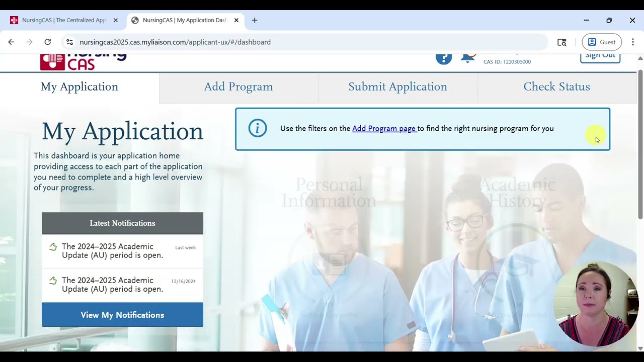The width and height of the screenshot is (644, 362).
Task: Open the Chrome three-dot menu
Action: point(633,42)
